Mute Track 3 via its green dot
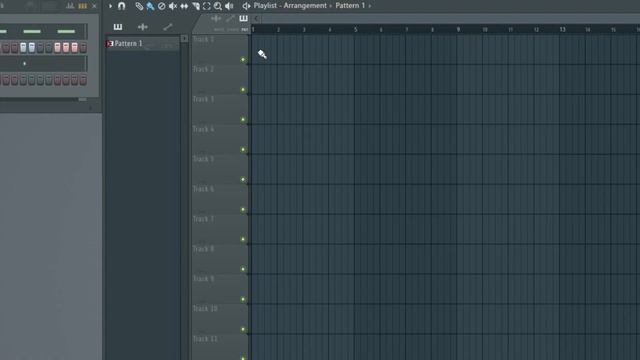The width and height of the screenshot is (640, 360). point(243,120)
